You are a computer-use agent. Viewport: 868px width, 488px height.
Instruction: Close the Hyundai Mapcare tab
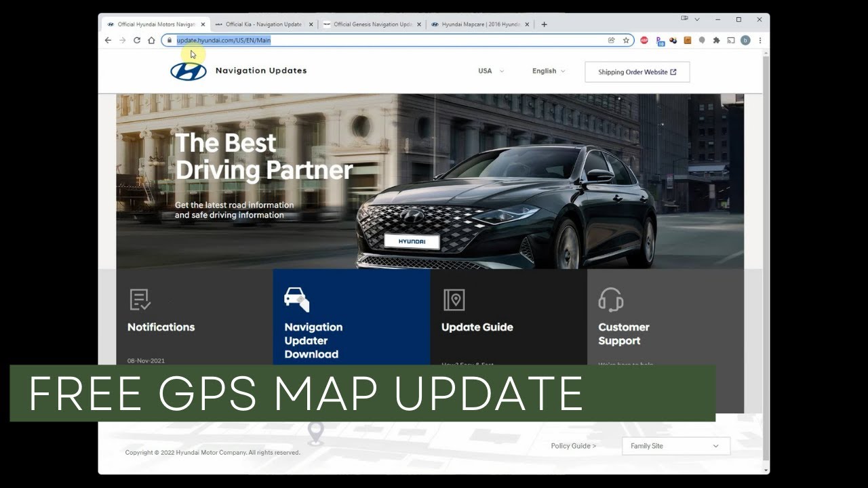click(x=527, y=24)
